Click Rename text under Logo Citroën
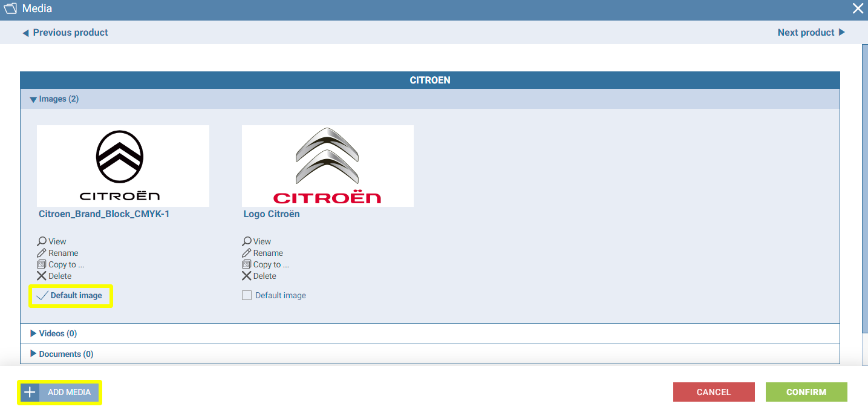The height and width of the screenshot is (418, 868). point(268,253)
